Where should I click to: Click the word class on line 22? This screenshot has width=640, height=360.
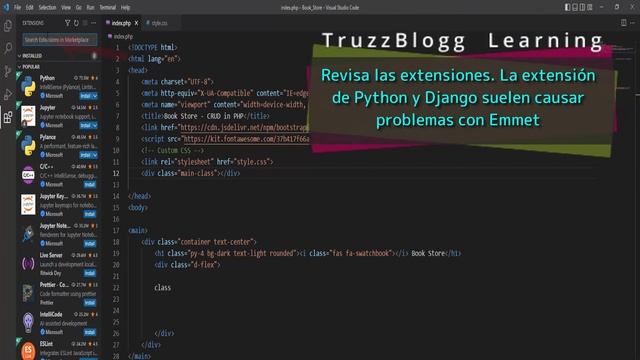click(162, 288)
